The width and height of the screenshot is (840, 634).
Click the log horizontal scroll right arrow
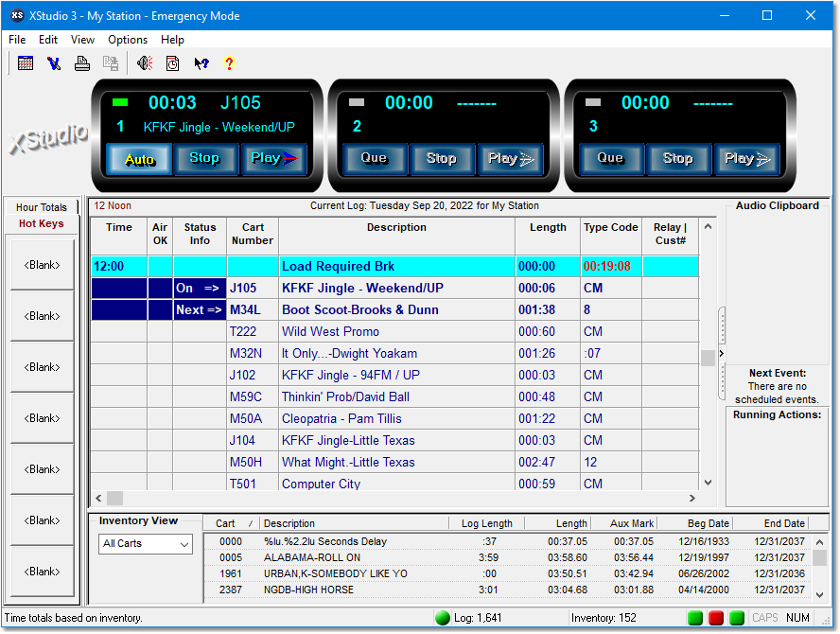(x=692, y=499)
